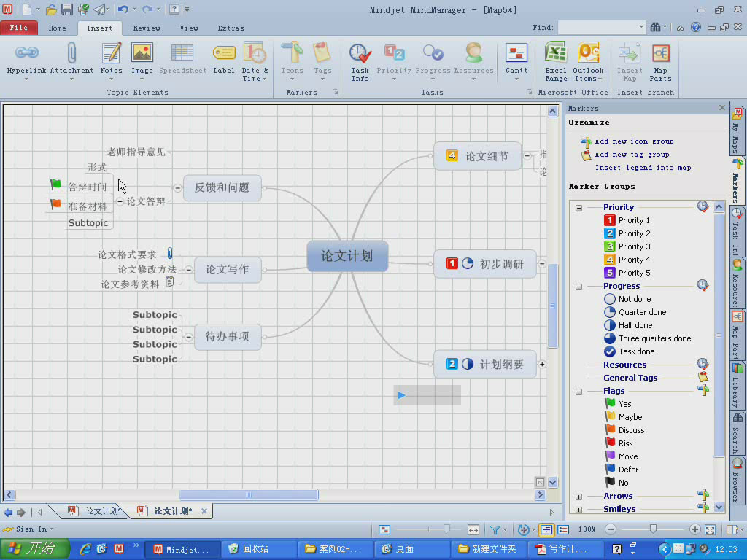
Task: Click the filter icon in the status bar
Action: click(495, 529)
